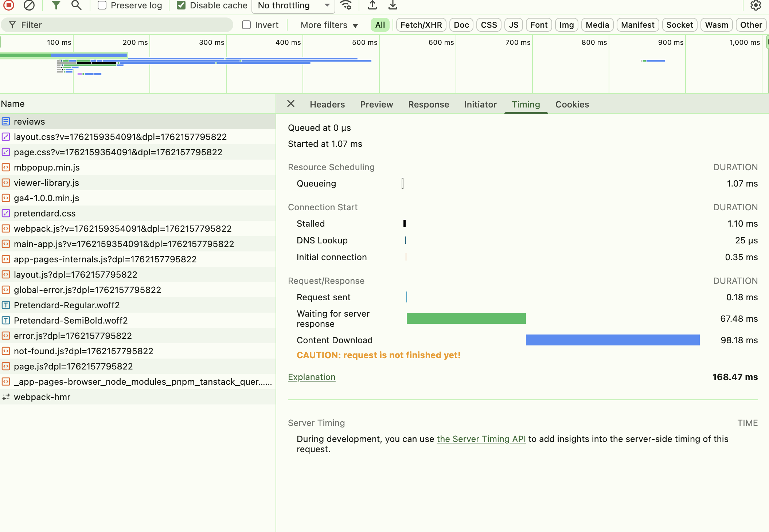Viewport: 769px width, 532px height.
Task: Open network search with magnifier icon
Action: point(76,5)
